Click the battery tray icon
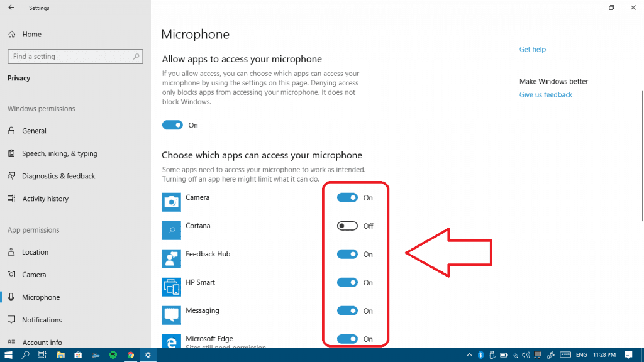 [504, 355]
